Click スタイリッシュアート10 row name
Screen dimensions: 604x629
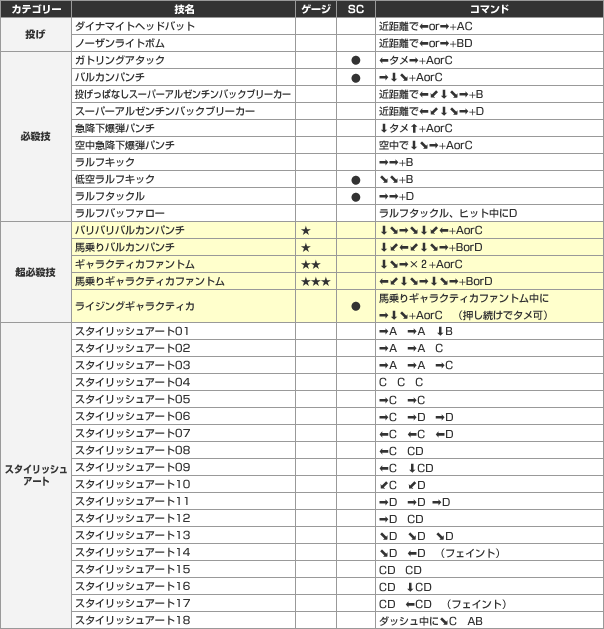tap(132, 484)
